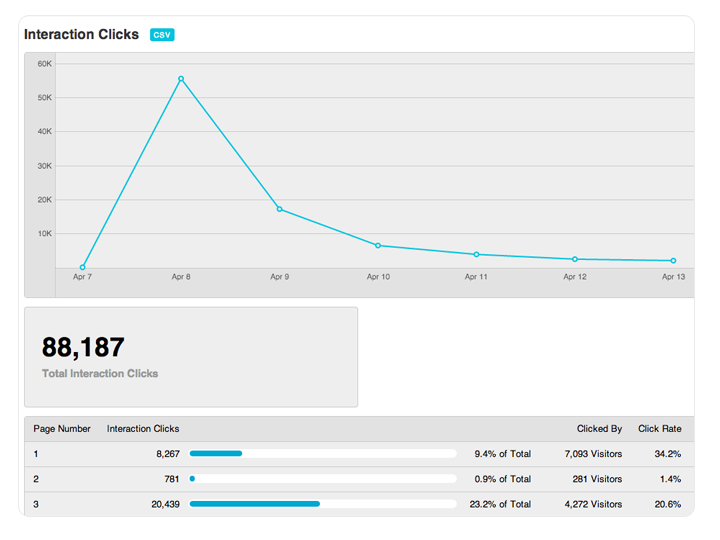The height and width of the screenshot is (540, 720).
Task: Click the 9.4% of Total progress bar
Action: pos(323,454)
